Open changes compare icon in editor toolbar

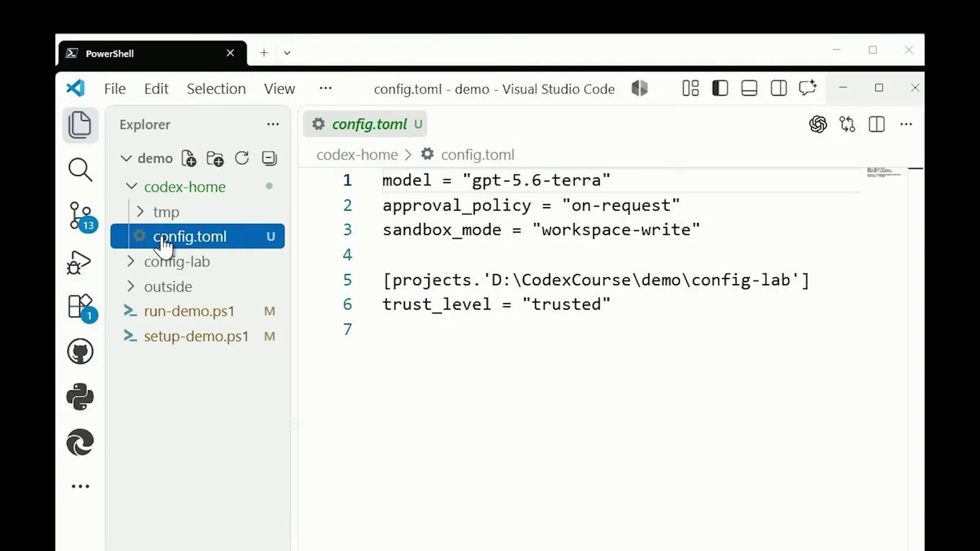tap(847, 124)
